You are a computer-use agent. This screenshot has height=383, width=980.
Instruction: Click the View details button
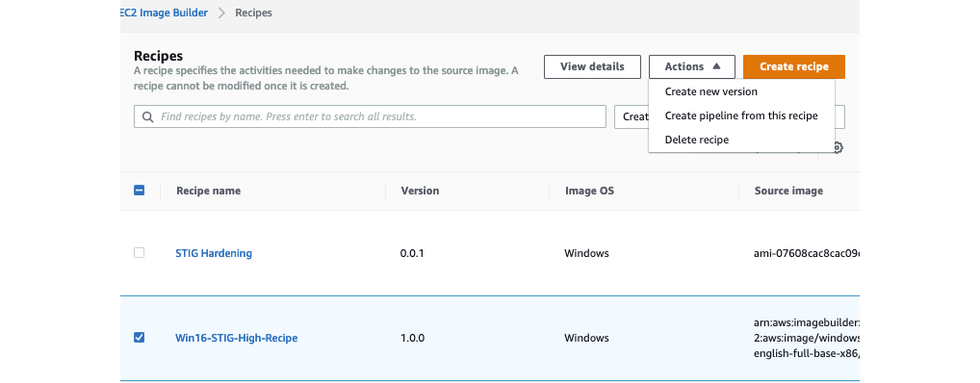[x=592, y=66]
